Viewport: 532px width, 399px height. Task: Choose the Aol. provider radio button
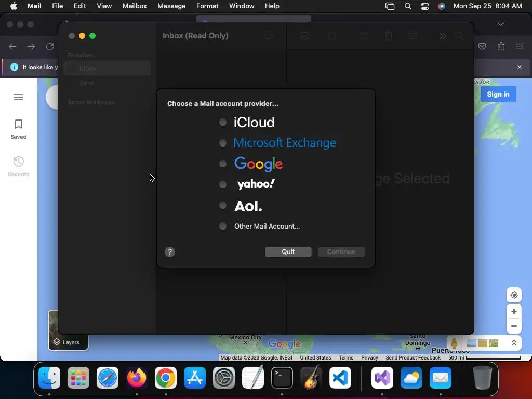(222, 205)
